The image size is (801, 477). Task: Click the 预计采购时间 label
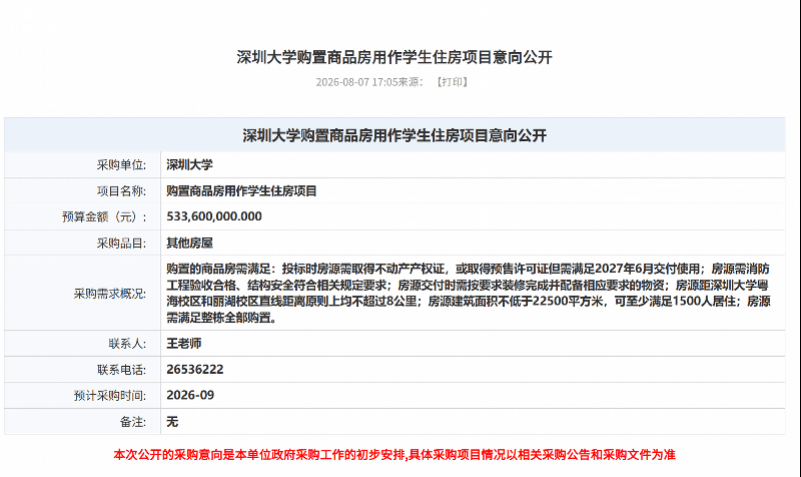(110, 396)
